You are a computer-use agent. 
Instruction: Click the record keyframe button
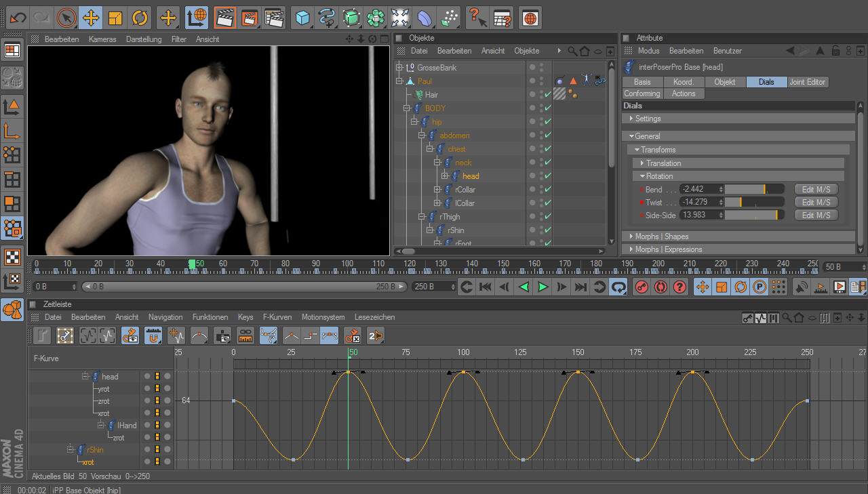point(641,287)
